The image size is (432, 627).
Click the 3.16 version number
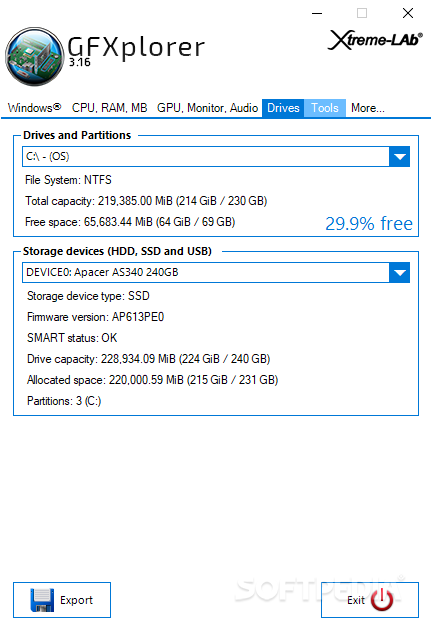80,62
